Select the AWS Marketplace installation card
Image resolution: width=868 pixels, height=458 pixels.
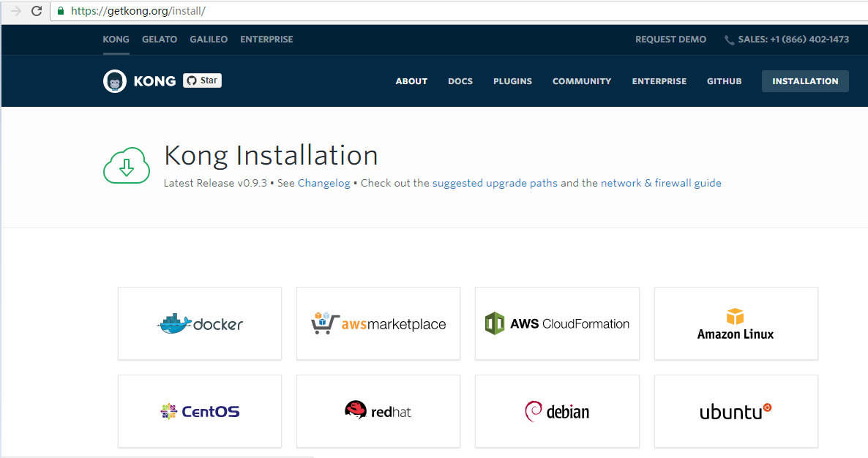point(378,323)
